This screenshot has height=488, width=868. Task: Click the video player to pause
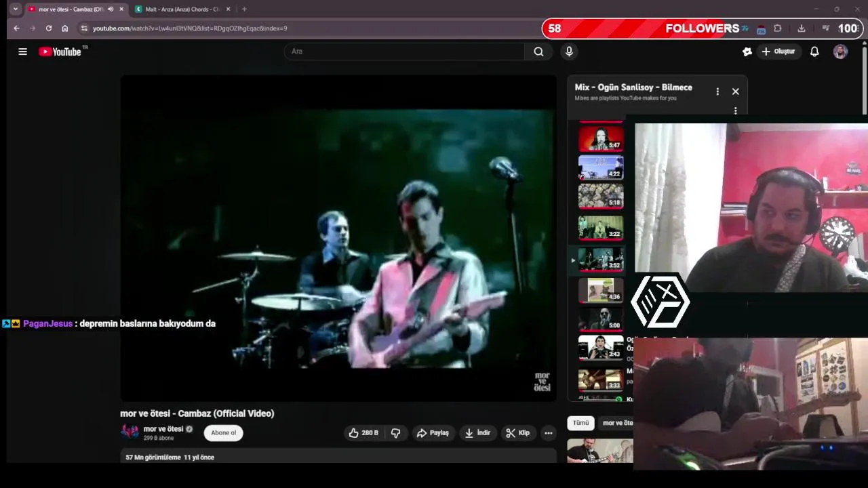(338, 239)
